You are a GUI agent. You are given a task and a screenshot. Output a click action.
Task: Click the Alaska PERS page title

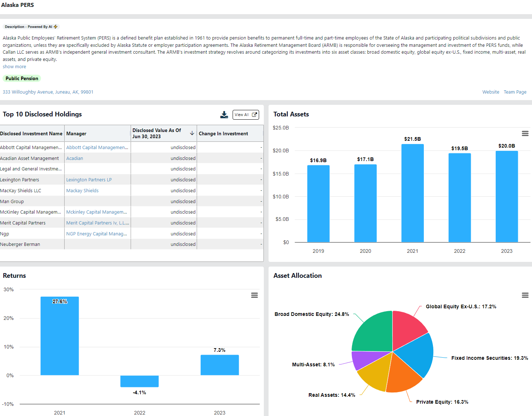coord(17,5)
